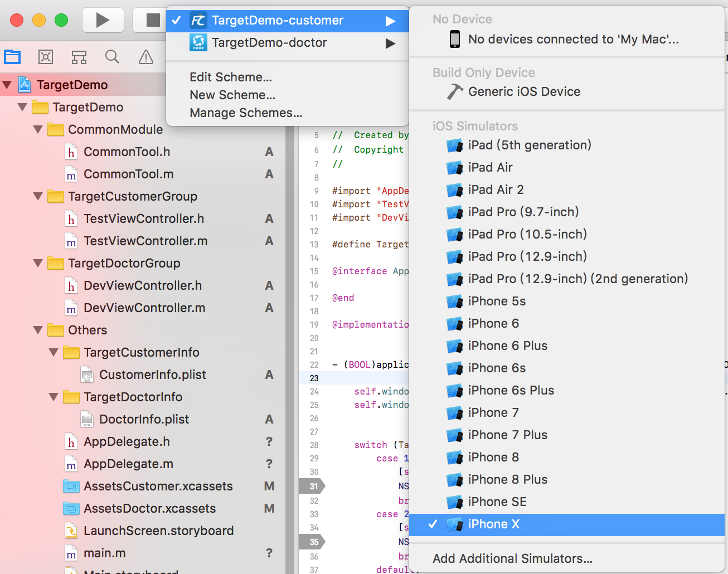Select the iPhone 7 simulator
The image size is (728, 574).
pos(567,412)
